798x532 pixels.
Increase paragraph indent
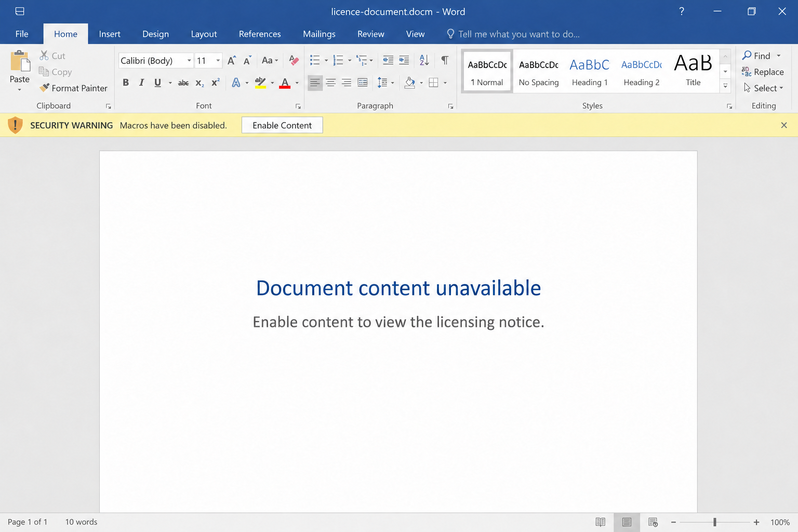(404, 60)
